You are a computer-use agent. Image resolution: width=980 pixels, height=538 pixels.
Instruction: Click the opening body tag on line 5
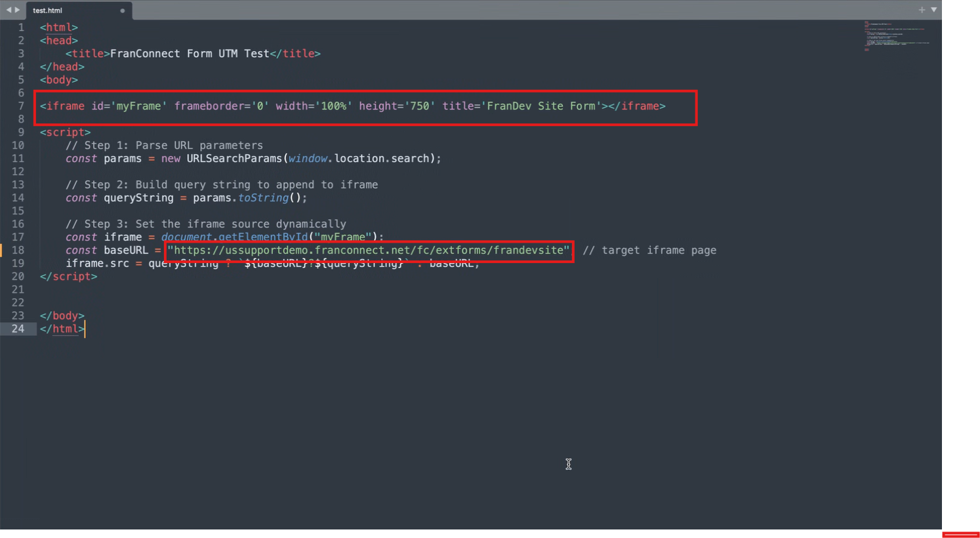[58, 79]
